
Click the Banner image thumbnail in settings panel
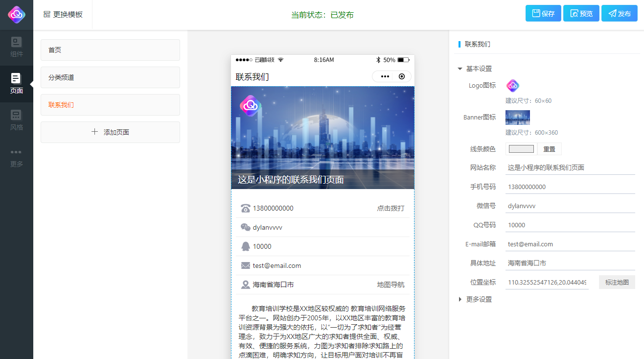coord(517,118)
